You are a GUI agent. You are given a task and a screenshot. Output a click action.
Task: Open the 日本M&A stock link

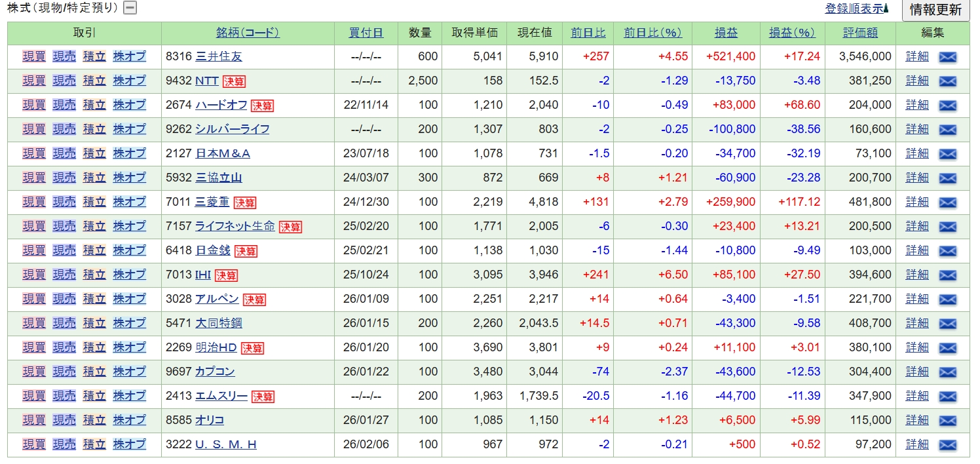point(223,153)
